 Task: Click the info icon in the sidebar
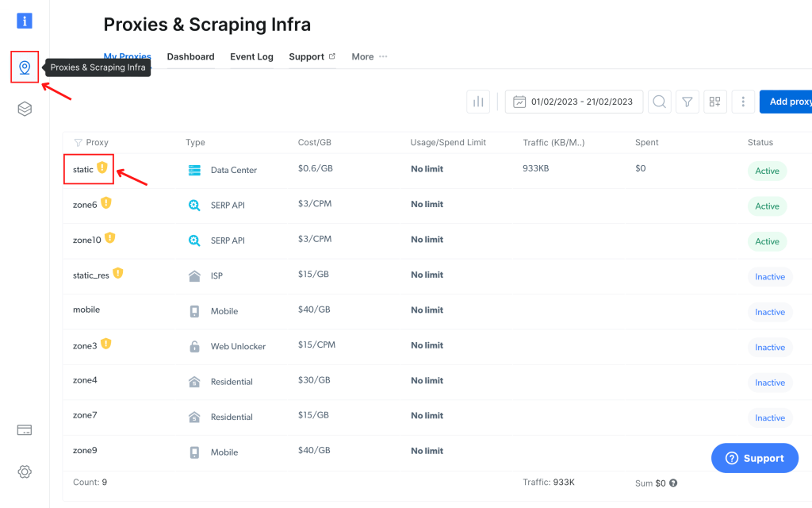pyautogui.click(x=24, y=21)
